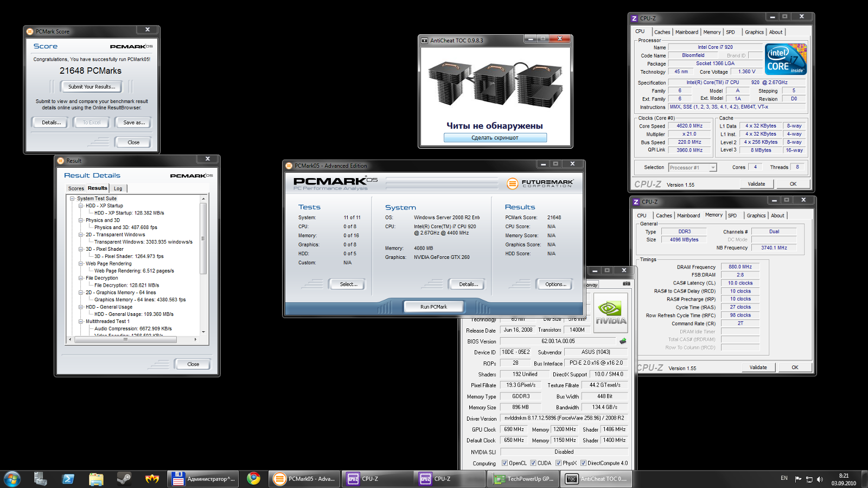Screen dimensions: 868x488
Task: Click Run PCMark button
Action: coord(433,307)
